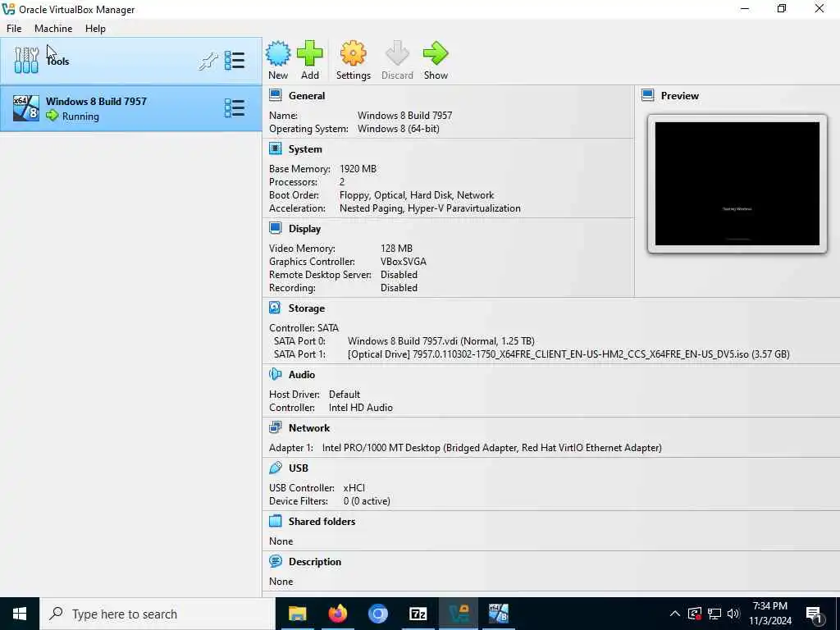The height and width of the screenshot is (630, 840).
Task: Switch to the running VM window taskbar icon
Action: [498, 614]
